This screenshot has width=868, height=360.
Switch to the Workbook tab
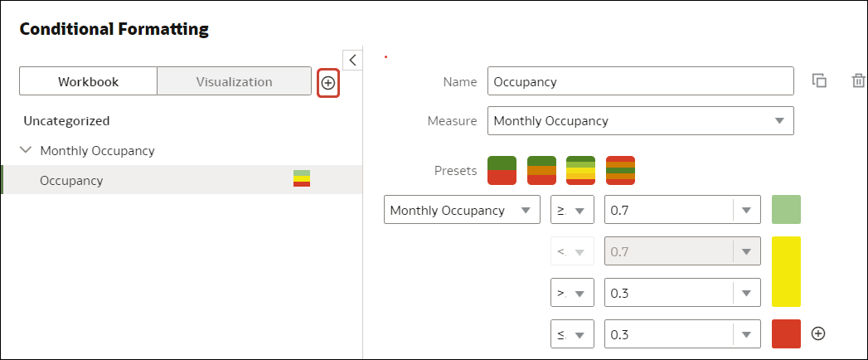pyautogui.click(x=88, y=82)
